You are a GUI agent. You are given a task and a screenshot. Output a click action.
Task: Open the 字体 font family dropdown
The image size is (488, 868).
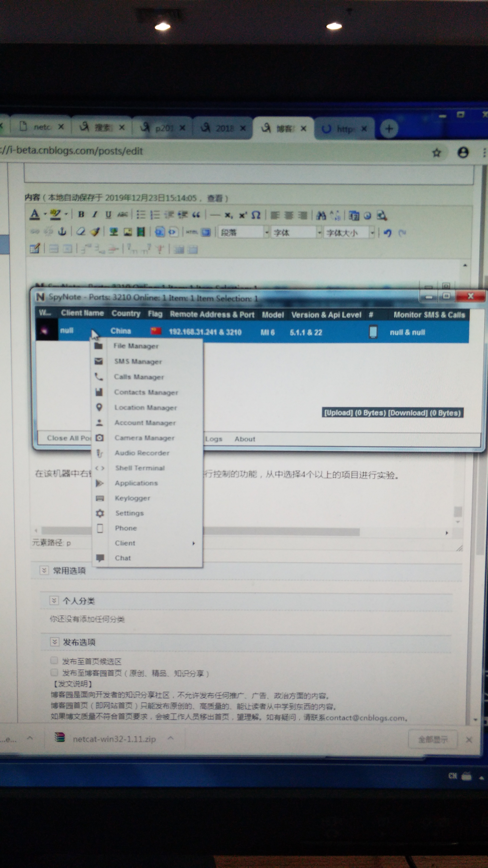(319, 232)
